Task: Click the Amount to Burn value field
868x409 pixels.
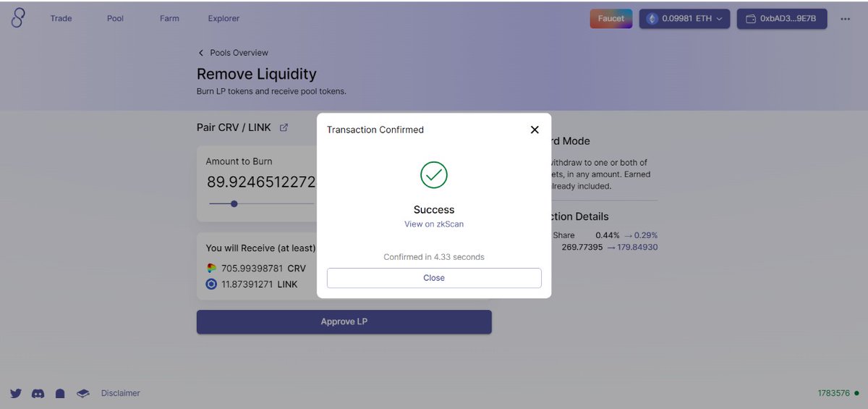Action: (261, 182)
